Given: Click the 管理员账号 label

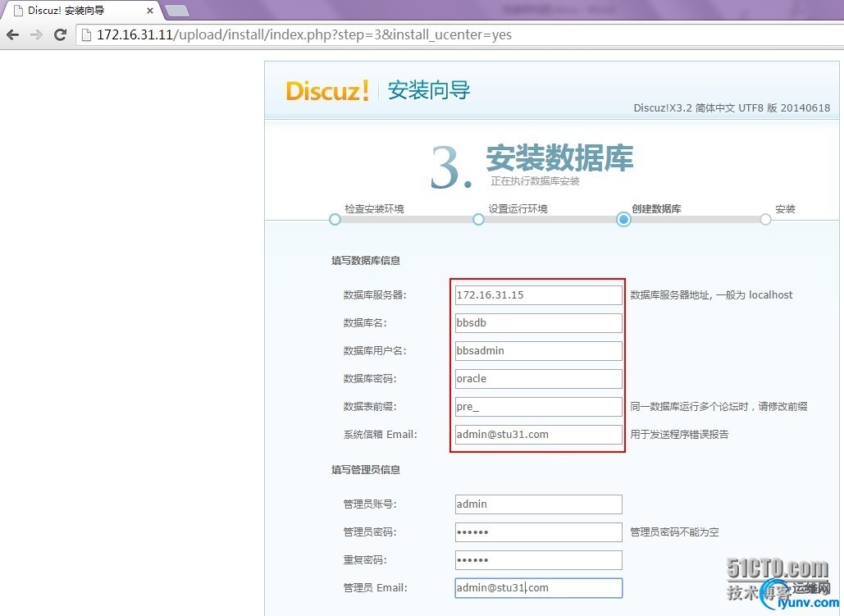Looking at the screenshot, I should (x=370, y=504).
